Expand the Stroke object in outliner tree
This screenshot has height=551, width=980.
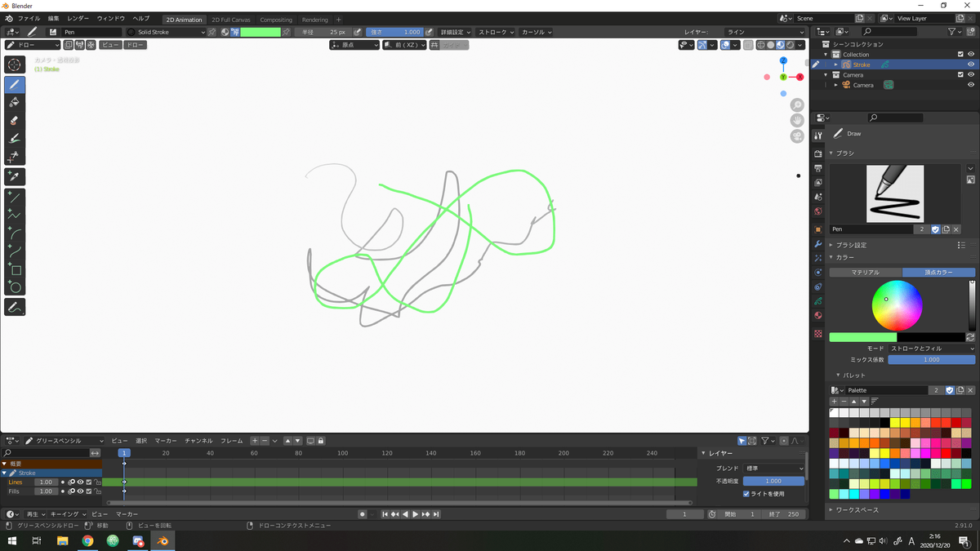[835, 64]
